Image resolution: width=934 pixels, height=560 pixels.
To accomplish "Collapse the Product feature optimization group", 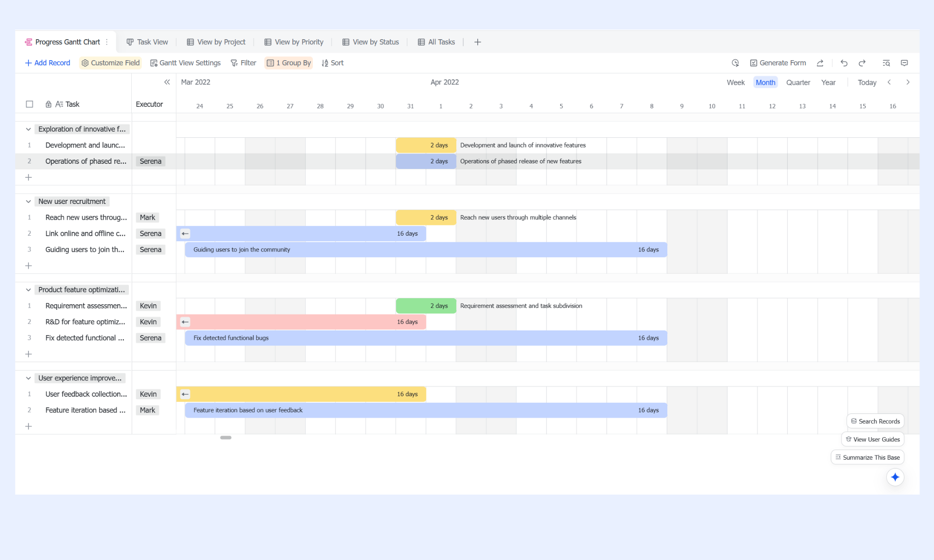I will pos(28,290).
